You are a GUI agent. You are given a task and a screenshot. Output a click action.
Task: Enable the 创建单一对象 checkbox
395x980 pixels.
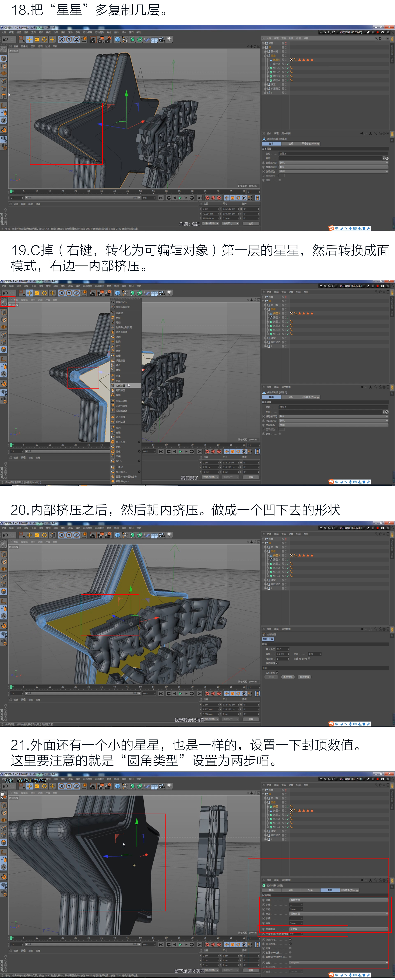[290, 953]
